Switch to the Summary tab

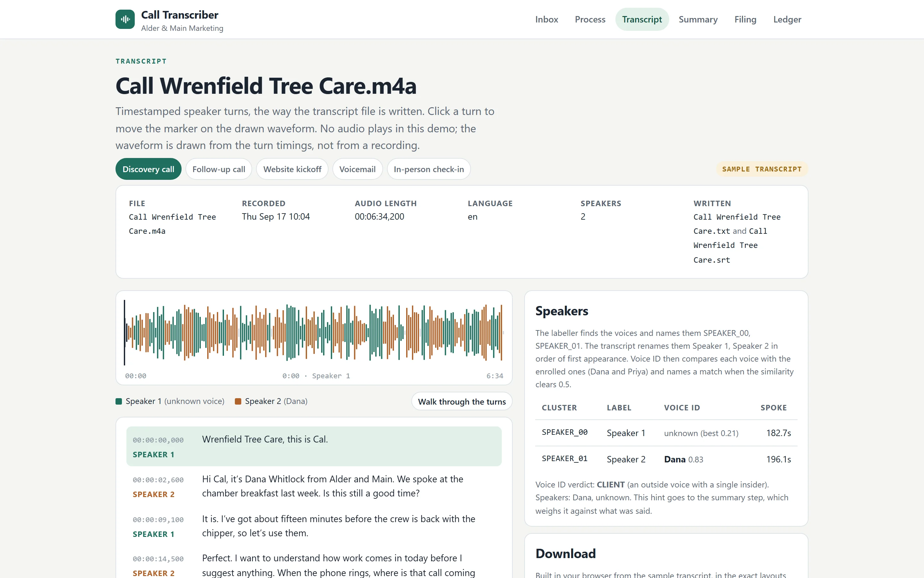[698, 19]
